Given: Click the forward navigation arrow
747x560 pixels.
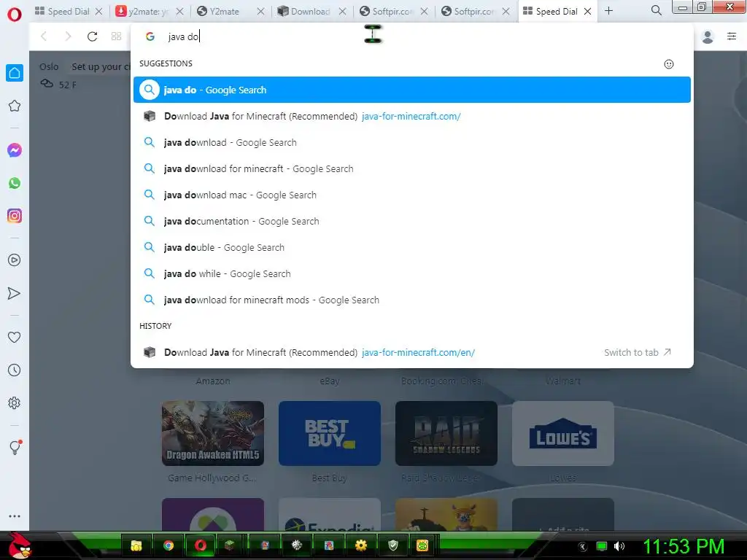Looking at the screenshot, I should pos(68,36).
